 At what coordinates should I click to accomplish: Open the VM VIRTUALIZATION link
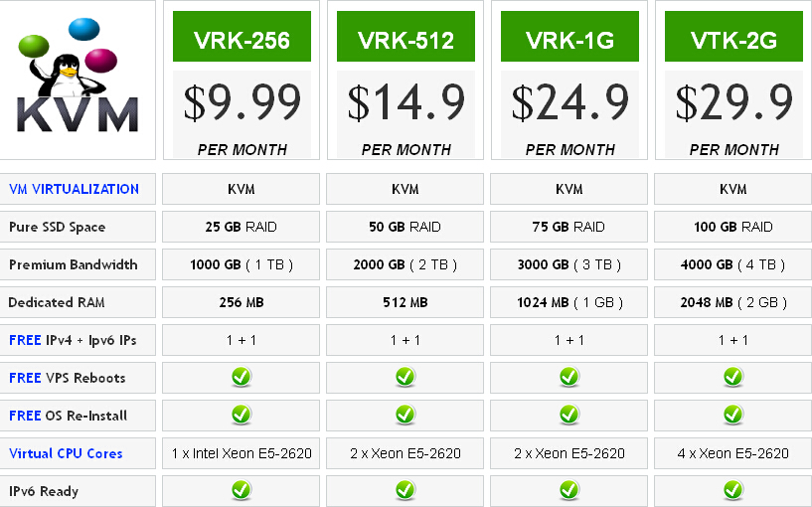[x=75, y=189]
